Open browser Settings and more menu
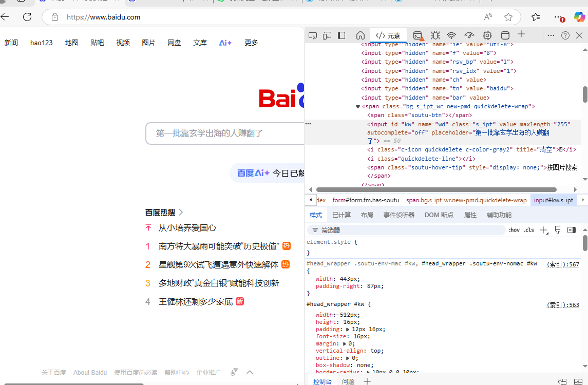Image resolution: width=588 pixels, height=385 pixels. [x=559, y=17]
